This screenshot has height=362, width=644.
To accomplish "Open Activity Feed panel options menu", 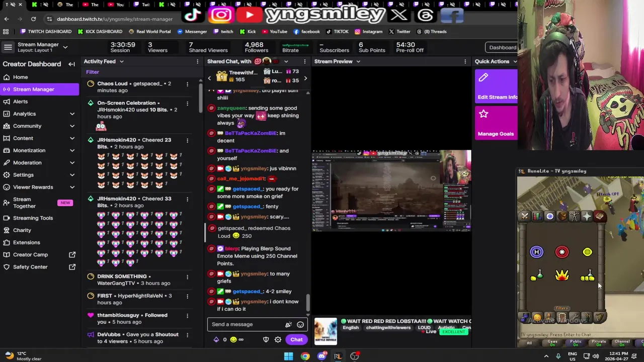I will tap(197, 61).
